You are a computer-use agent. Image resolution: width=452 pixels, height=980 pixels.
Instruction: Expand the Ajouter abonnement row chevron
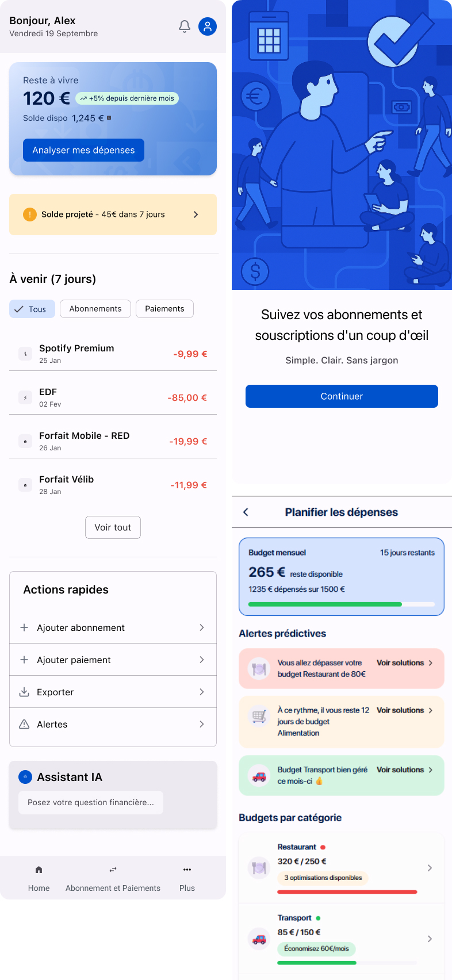point(202,627)
